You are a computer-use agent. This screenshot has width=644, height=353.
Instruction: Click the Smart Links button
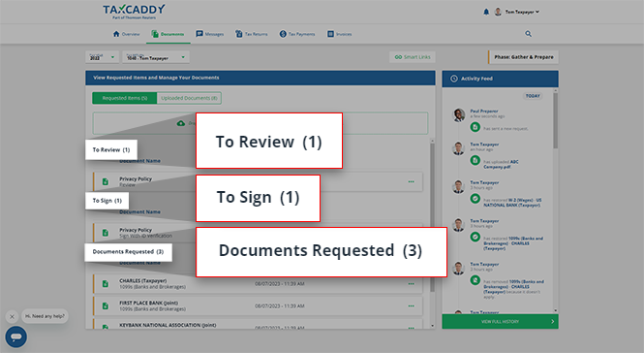[413, 57]
